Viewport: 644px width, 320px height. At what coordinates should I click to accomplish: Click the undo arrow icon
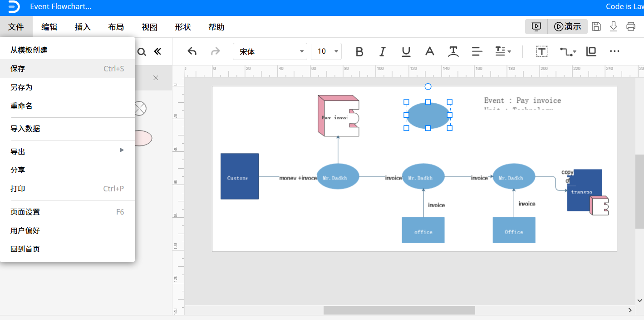click(192, 51)
